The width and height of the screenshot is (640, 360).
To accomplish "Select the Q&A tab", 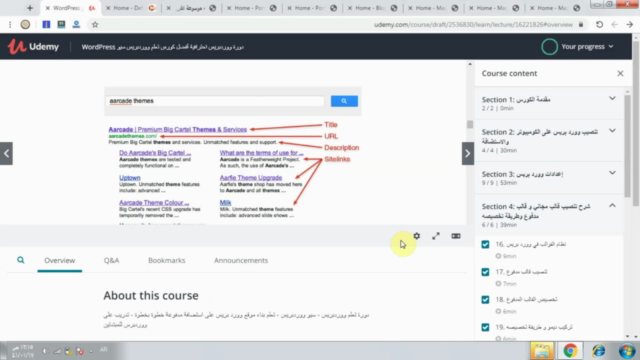I will point(111,260).
